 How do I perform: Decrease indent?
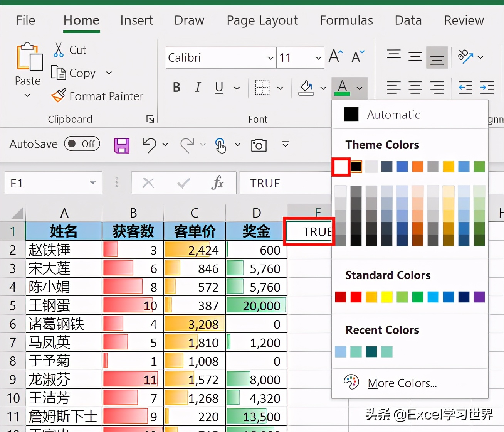(x=465, y=88)
